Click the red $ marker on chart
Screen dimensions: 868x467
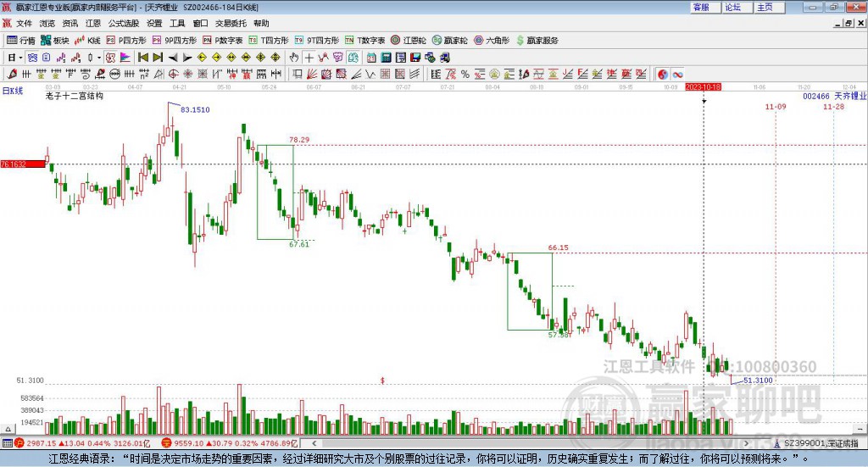(x=382, y=381)
